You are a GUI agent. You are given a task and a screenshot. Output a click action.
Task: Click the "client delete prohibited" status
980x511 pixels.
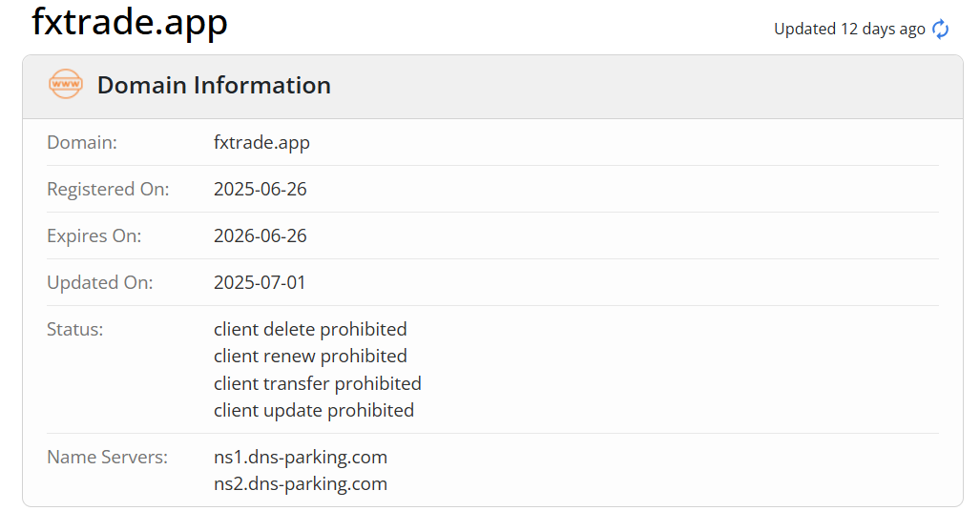310,329
